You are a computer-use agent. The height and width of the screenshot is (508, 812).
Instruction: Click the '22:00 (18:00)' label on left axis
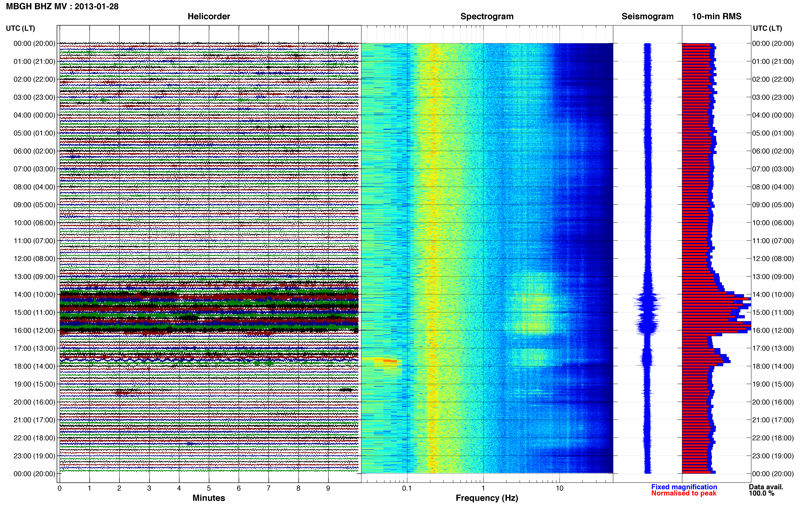(x=34, y=438)
